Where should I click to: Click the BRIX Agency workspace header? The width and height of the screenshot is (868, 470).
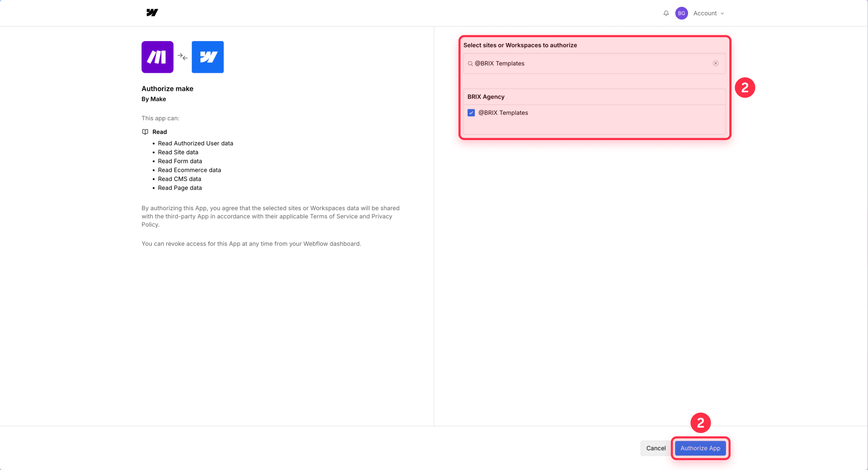click(x=594, y=97)
